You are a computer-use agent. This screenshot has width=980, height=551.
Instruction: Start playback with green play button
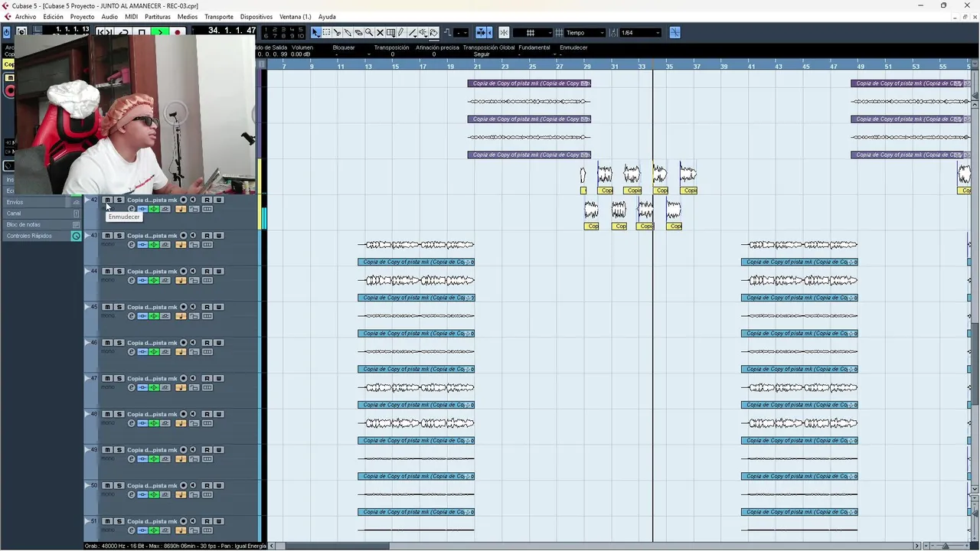160,32
